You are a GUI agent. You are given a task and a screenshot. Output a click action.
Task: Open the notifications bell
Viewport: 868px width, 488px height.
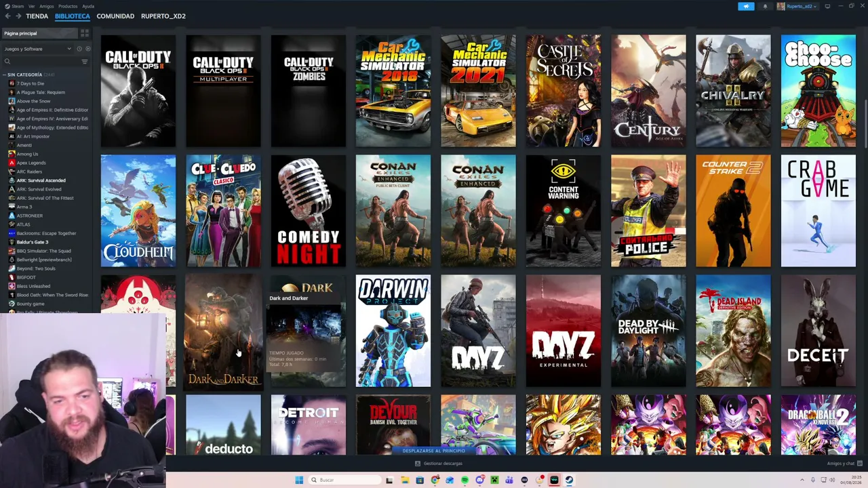tap(765, 6)
